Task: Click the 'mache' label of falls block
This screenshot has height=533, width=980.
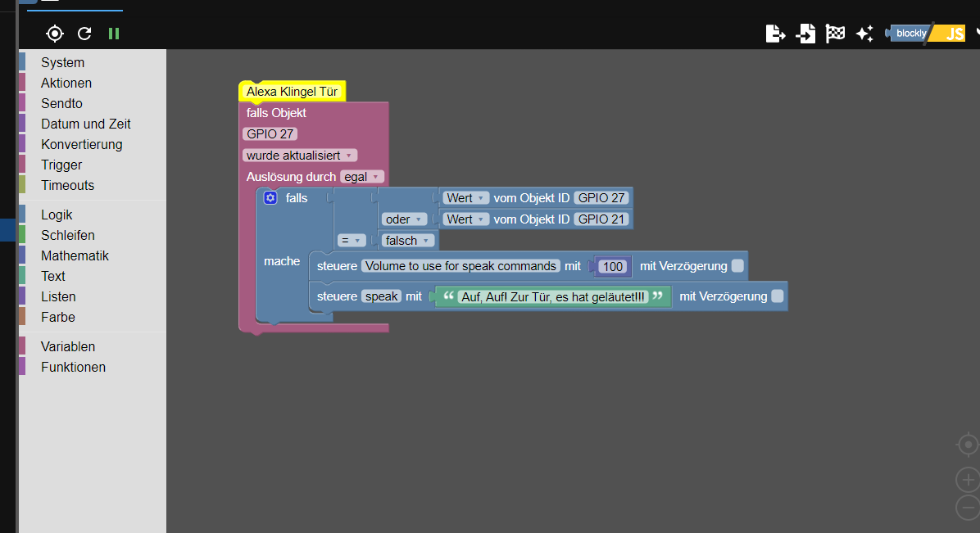Action: coord(282,261)
